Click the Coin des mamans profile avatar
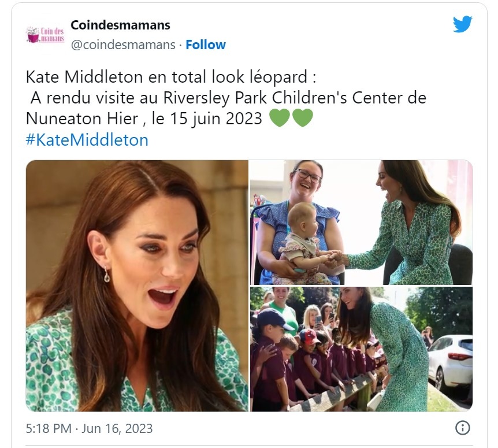This screenshot has height=448, width=498. point(42,35)
